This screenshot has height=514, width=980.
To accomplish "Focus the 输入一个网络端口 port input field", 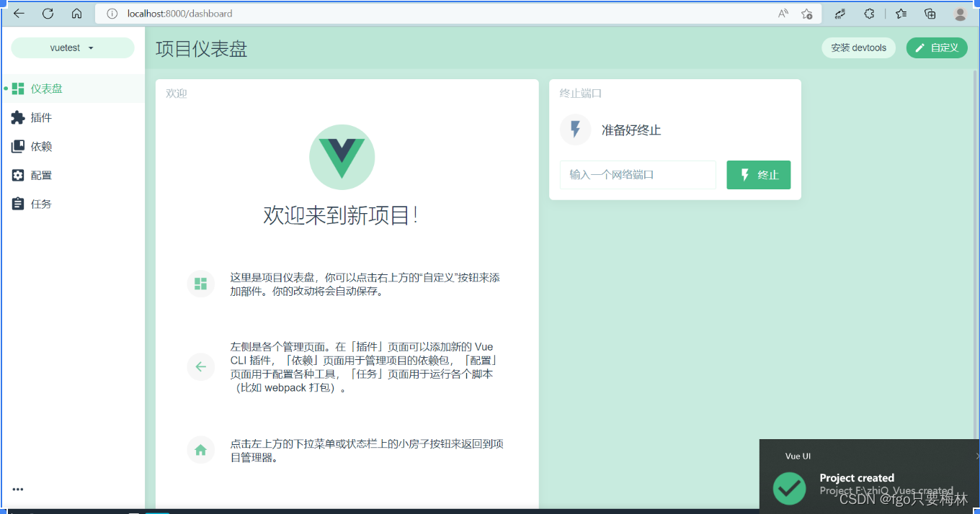I will 638,175.
